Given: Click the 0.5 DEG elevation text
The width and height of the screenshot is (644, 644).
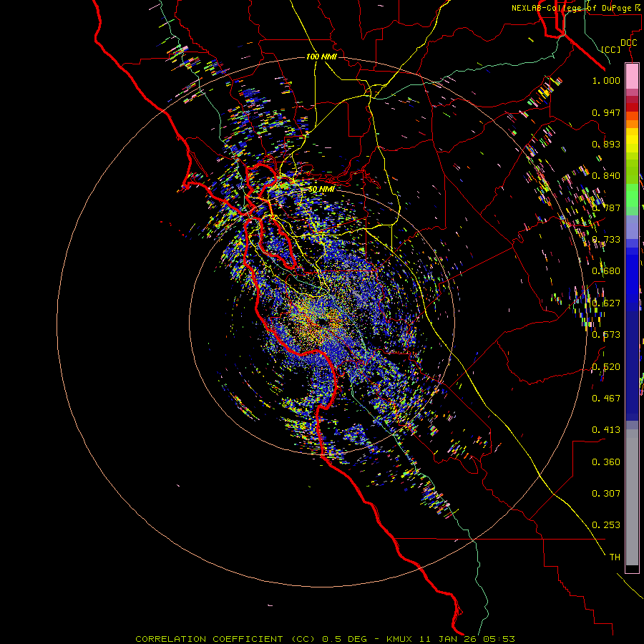Looking at the screenshot, I should click(x=346, y=639).
